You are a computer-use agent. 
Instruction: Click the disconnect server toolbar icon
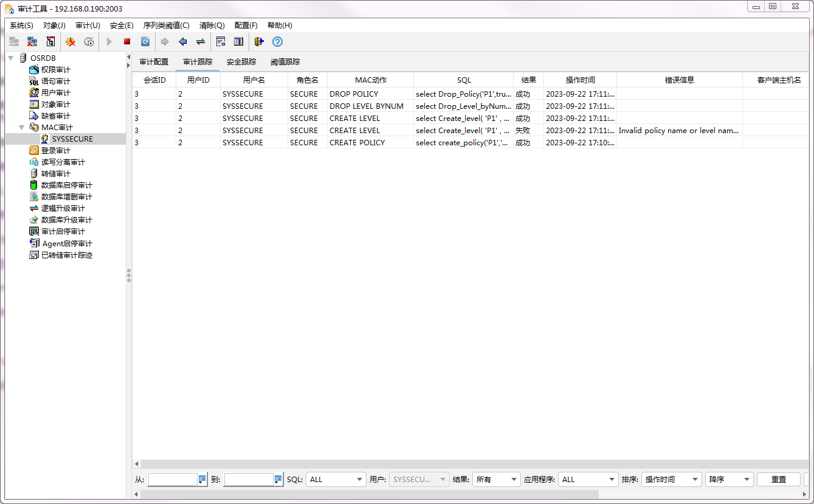(x=32, y=42)
